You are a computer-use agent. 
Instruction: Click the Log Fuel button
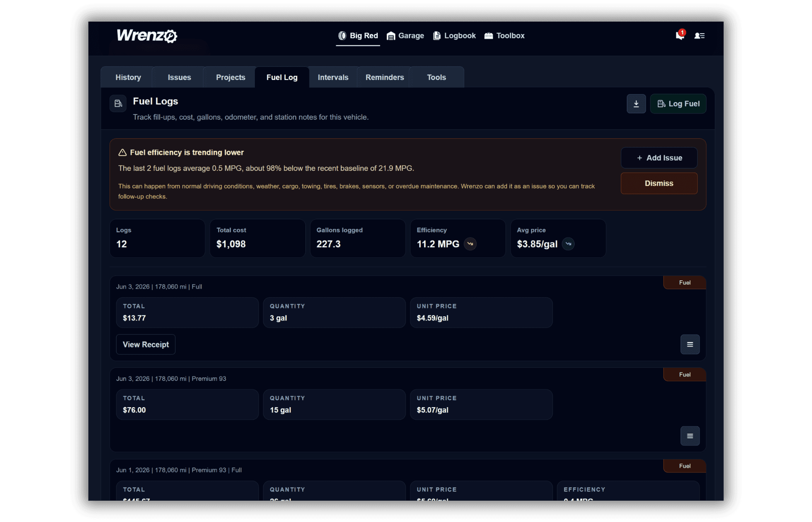coord(678,104)
